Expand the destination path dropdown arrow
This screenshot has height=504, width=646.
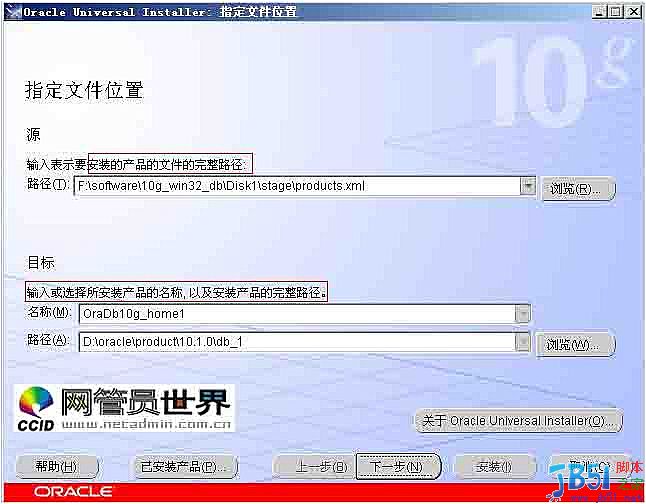522,342
